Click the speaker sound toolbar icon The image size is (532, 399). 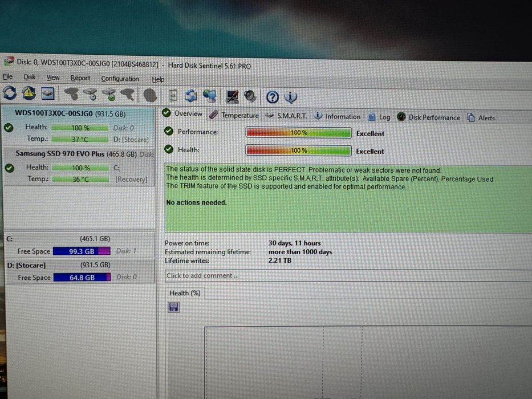point(250,97)
